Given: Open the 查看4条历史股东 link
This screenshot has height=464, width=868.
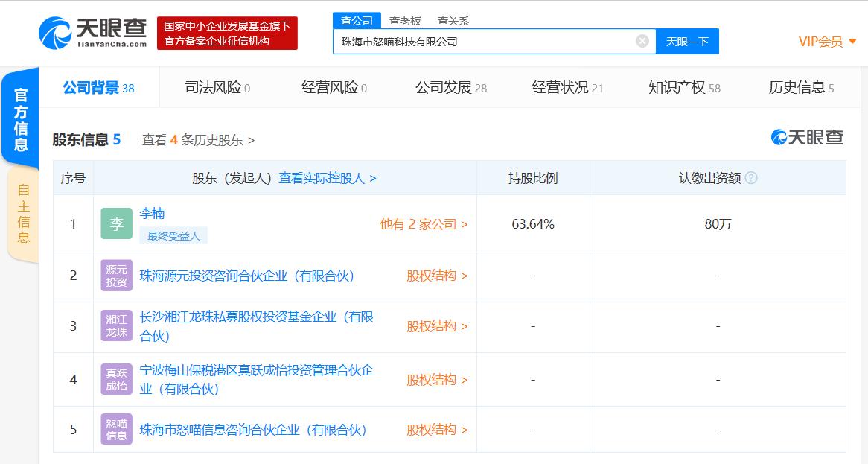Looking at the screenshot, I should point(197,139).
